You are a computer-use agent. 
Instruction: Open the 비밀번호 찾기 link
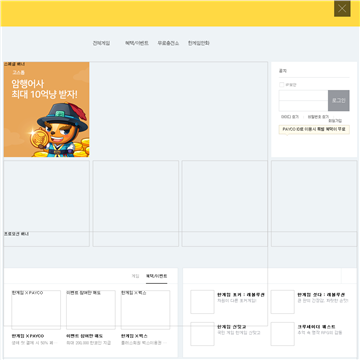tap(318, 117)
